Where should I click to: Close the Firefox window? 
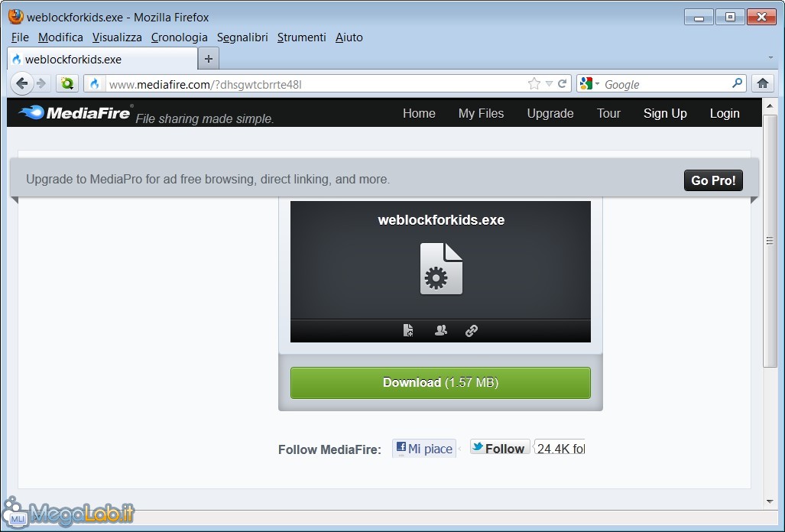tap(761, 17)
